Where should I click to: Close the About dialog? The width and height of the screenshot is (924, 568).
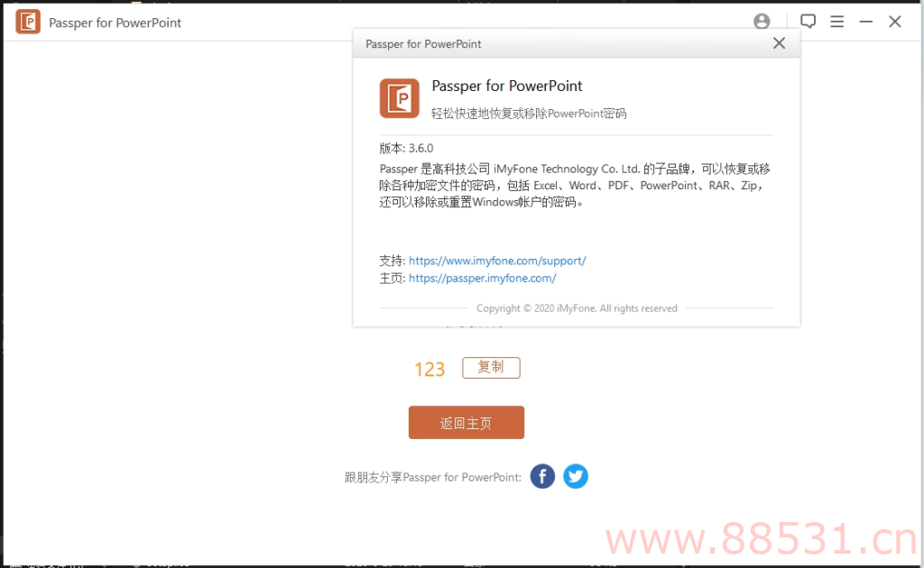pyautogui.click(x=779, y=43)
